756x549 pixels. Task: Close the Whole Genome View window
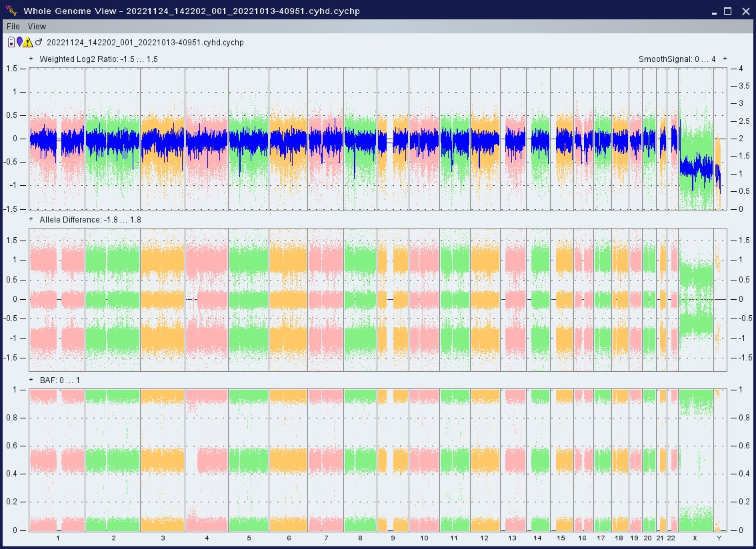point(745,11)
